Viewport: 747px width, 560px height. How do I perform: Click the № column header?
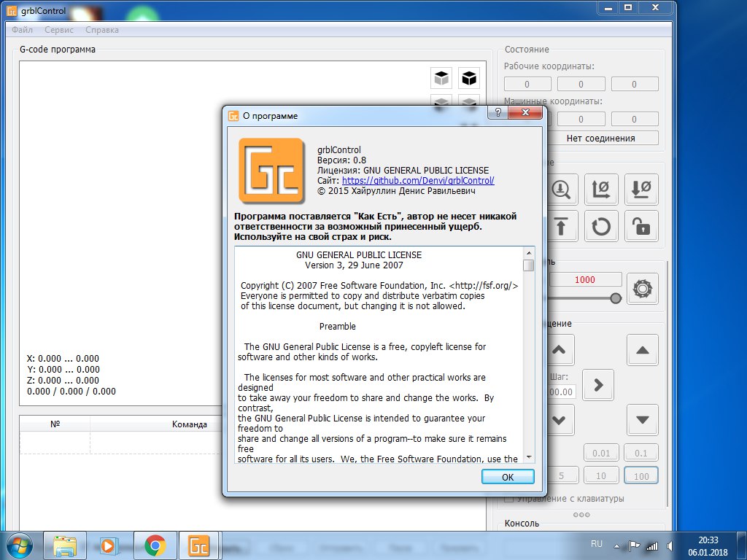(55, 424)
